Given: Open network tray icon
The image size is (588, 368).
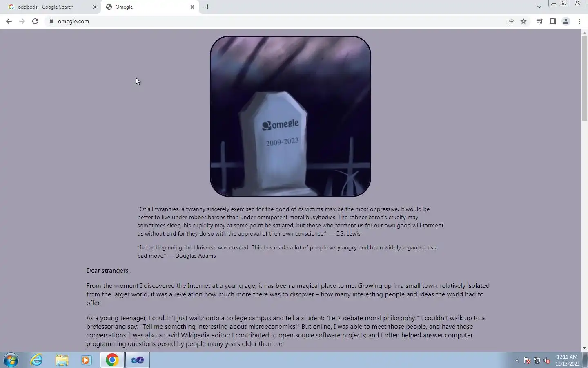Looking at the screenshot, I should (x=537, y=361).
